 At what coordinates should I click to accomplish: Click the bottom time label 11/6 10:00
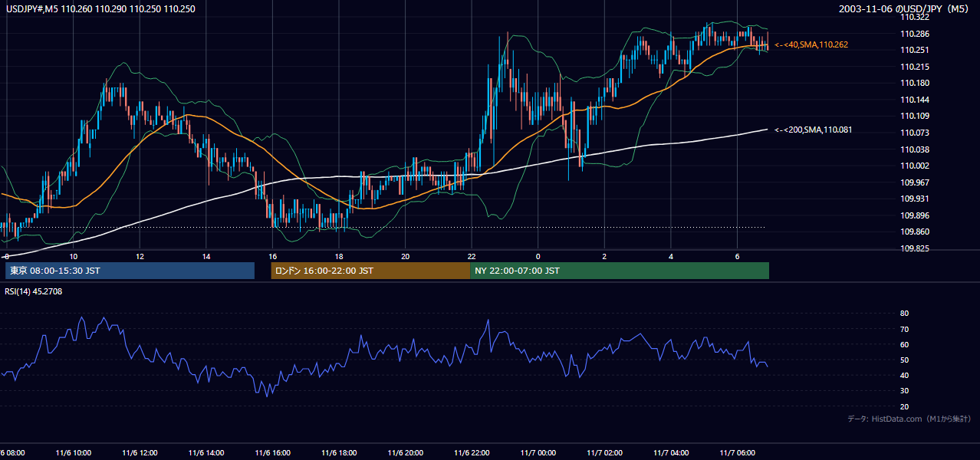[74, 452]
